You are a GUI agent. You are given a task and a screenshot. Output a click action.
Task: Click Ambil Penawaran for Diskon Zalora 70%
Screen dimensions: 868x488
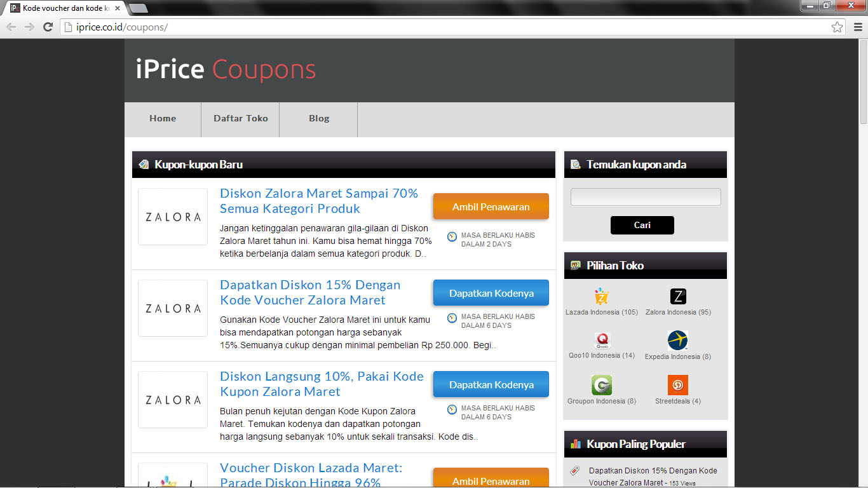491,207
